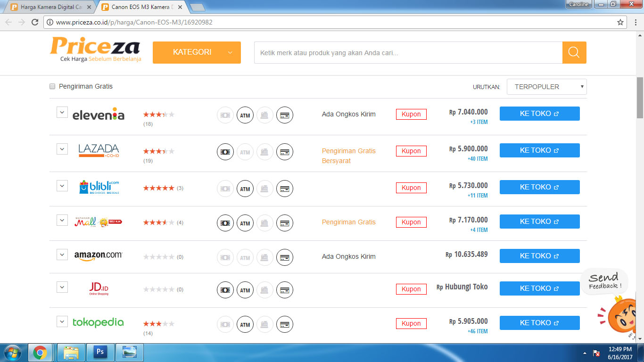Open Photoshop from the Windows taskbar

100,352
